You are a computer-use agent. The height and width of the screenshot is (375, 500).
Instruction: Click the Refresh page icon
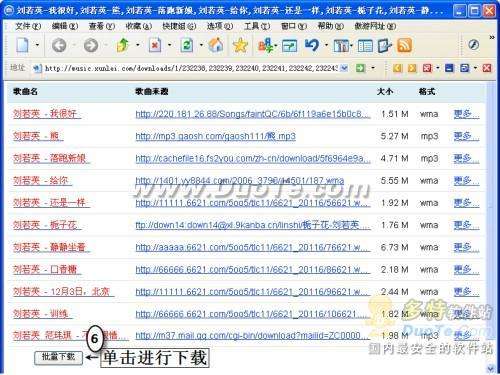(187, 45)
